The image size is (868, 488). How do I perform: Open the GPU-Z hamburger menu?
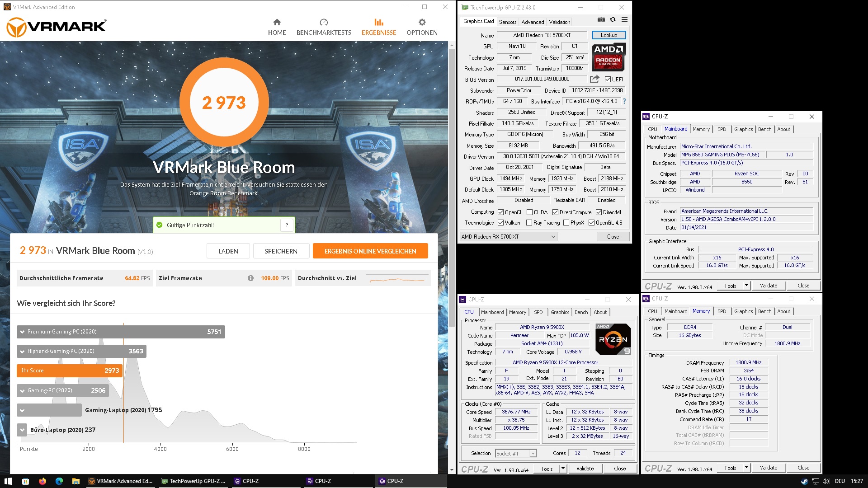(x=624, y=19)
